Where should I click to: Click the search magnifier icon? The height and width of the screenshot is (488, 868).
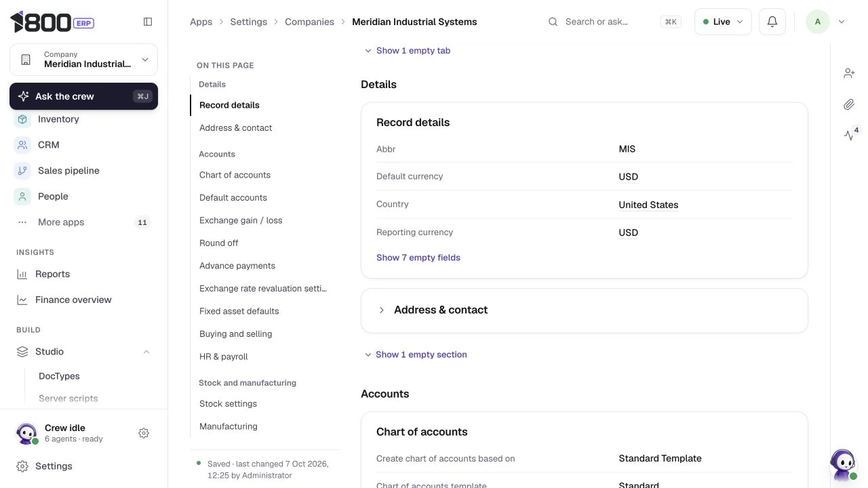point(553,22)
